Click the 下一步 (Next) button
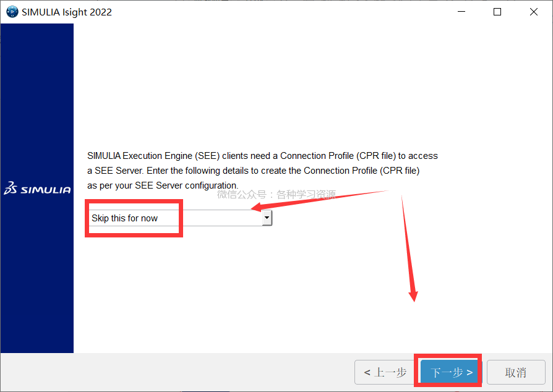Image resolution: width=553 pixels, height=392 pixels. click(451, 372)
